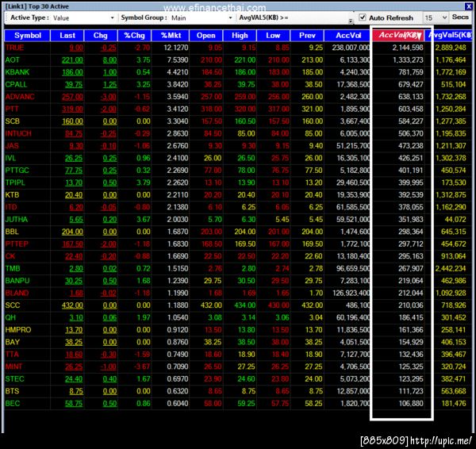This screenshot has width=476, height=449.
Task: Click the AccVal(KB) sorted column header
Action: [398, 35]
